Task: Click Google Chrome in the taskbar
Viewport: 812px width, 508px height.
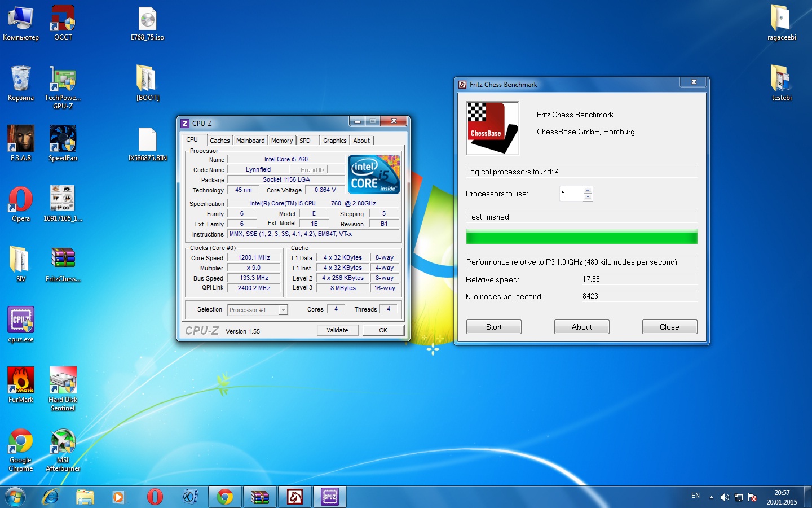Action: pyautogui.click(x=225, y=497)
